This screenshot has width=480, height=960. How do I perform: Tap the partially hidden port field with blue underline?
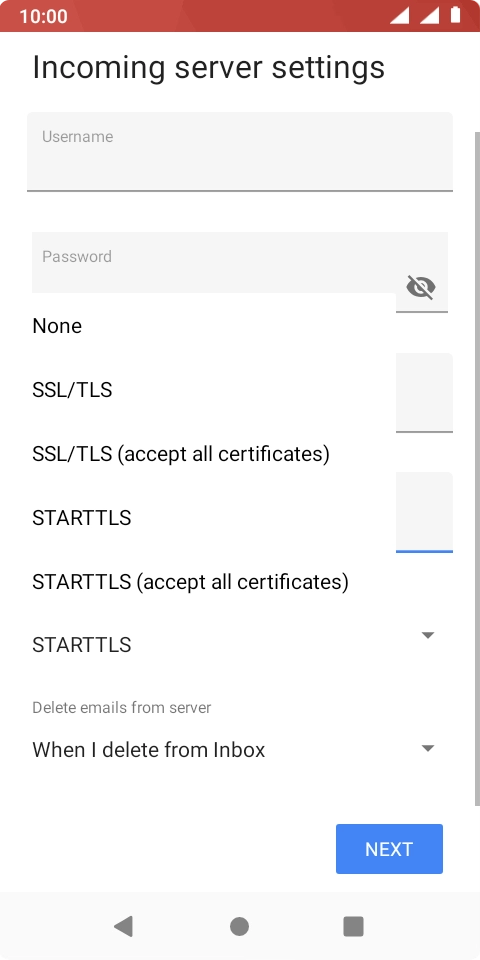click(x=424, y=512)
